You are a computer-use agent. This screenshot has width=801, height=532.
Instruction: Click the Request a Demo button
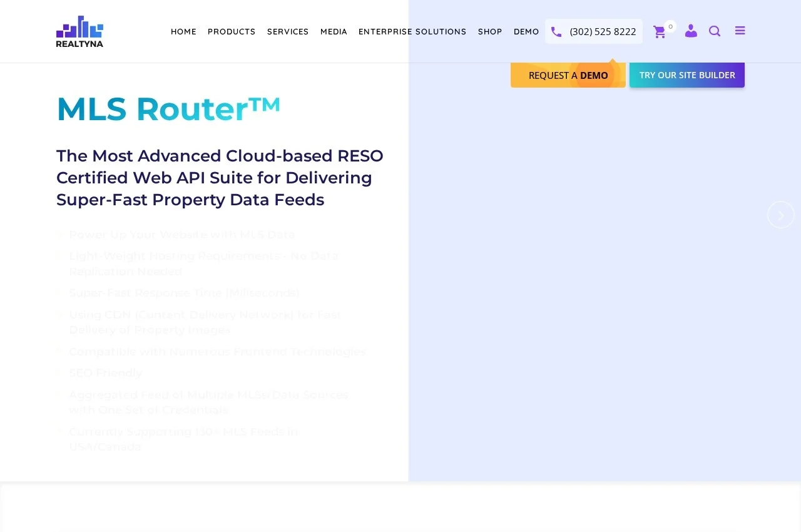pyautogui.click(x=568, y=75)
